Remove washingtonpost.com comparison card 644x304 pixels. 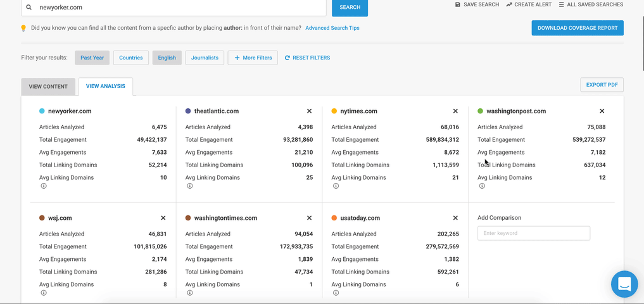[602, 111]
